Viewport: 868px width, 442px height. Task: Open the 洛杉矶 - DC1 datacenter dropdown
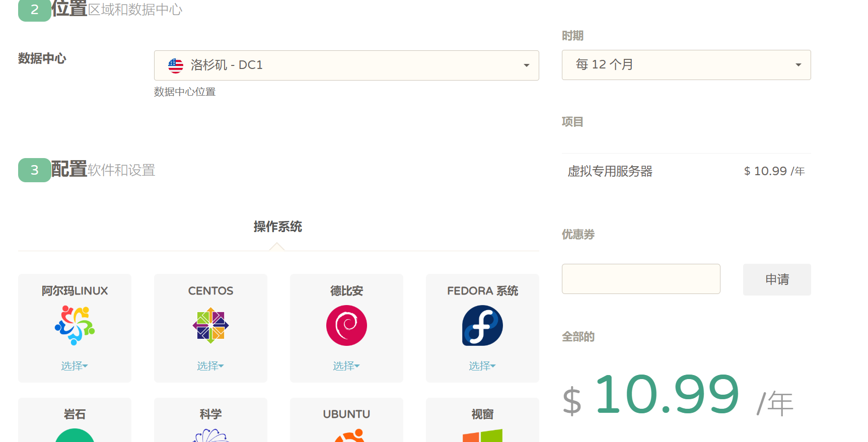click(346, 65)
